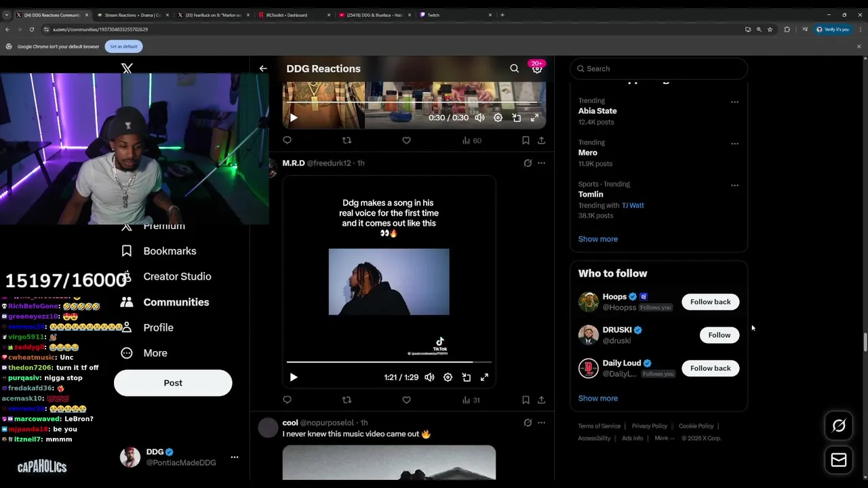Open options for Abia State trend

point(734,102)
